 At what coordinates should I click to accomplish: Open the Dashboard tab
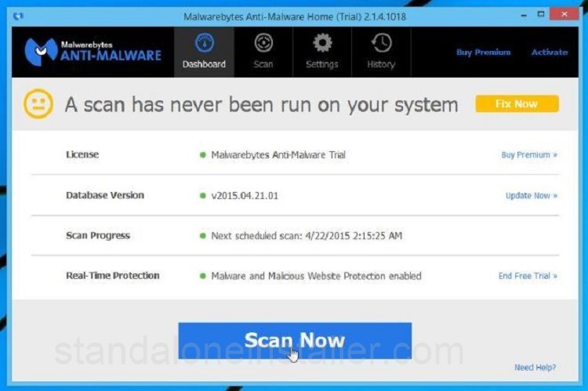pyautogui.click(x=204, y=52)
